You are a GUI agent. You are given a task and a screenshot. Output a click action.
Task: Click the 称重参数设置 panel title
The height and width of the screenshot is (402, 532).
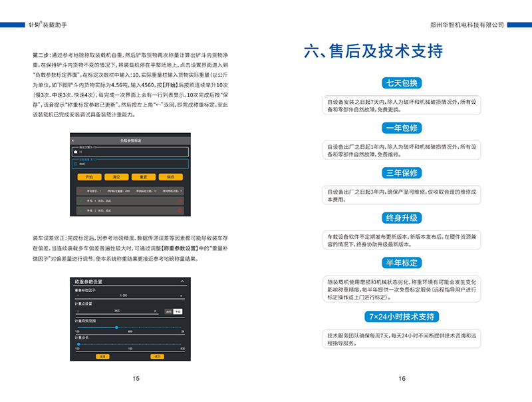(88, 282)
